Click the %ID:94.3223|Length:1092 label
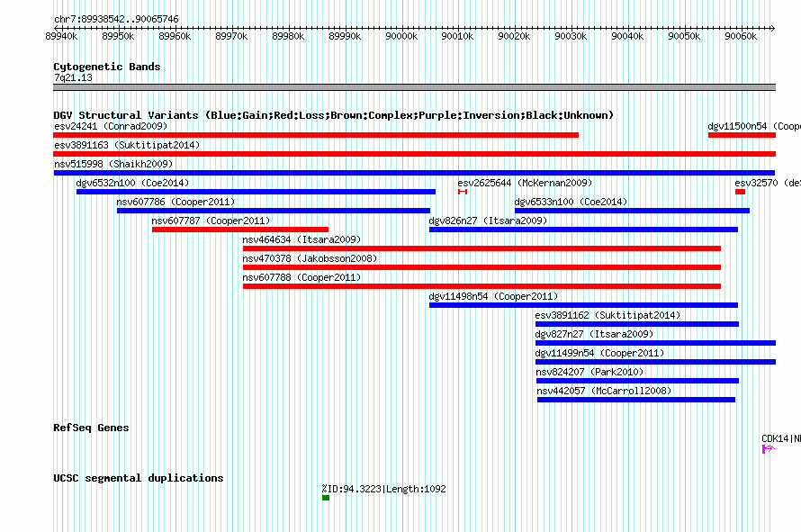 pyautogui.click(x=383, y=489)
